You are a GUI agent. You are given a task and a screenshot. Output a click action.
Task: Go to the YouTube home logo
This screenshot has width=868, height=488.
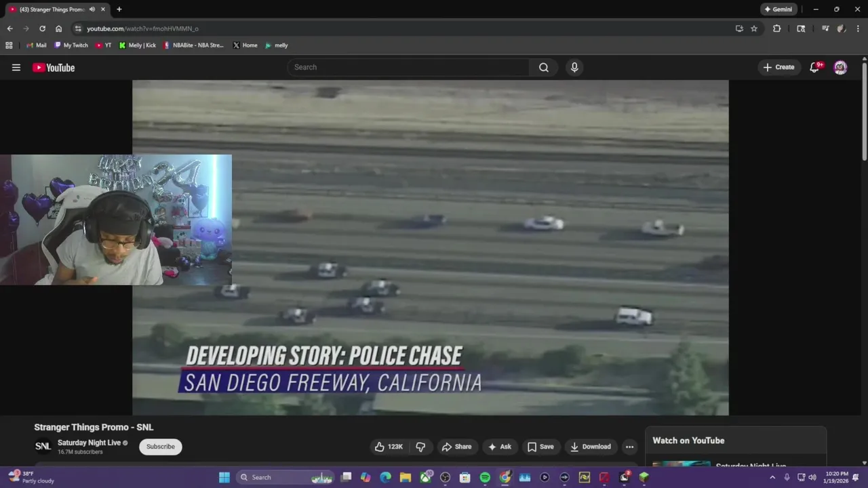pos(54,67)
